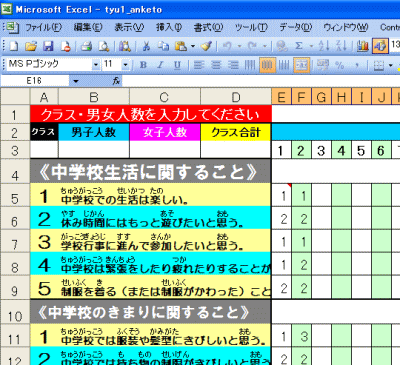Select row 10 header
Image resolution: width=400 pixels, height=365 pixels.
15,312
